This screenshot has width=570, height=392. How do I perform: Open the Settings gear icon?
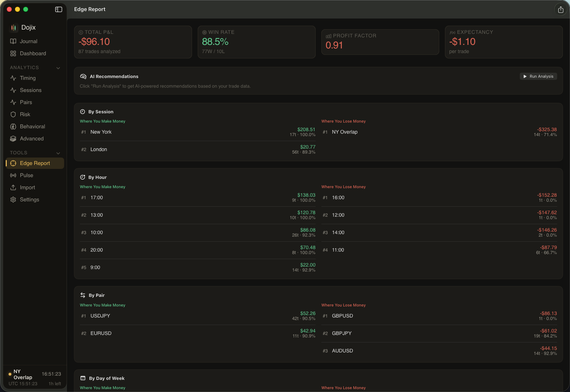tap(13, 200)
